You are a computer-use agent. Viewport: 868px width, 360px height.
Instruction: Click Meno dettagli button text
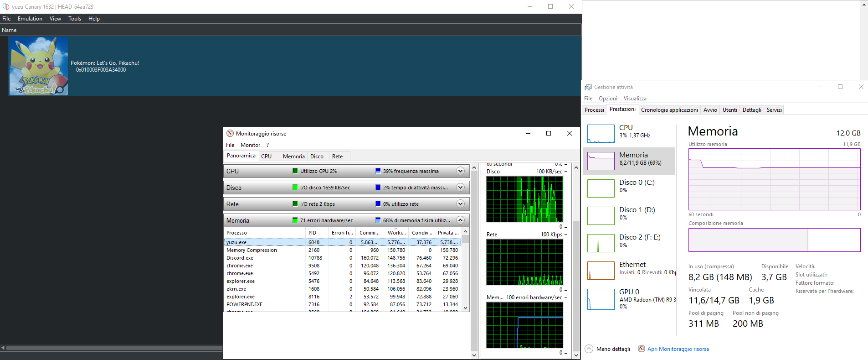point(613,349)
